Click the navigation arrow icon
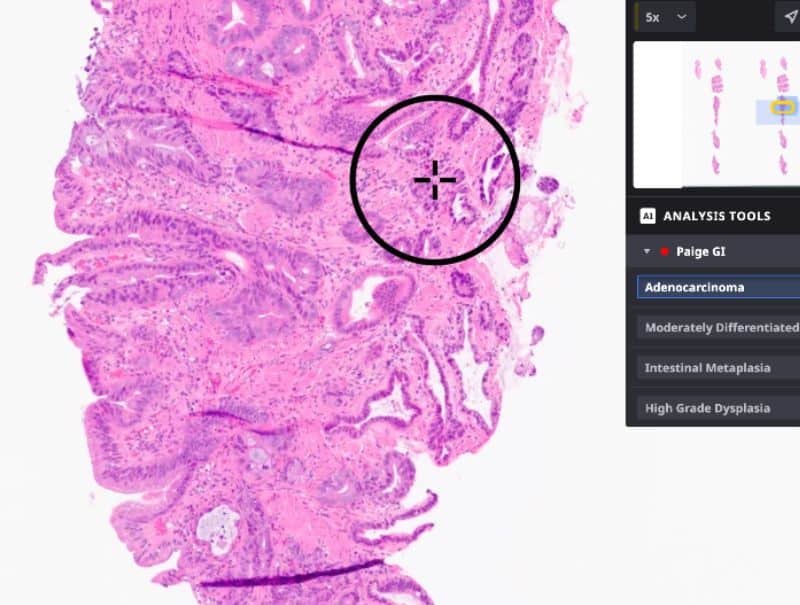This screenshot has height=605, width=800. click(x=790, y=17)
